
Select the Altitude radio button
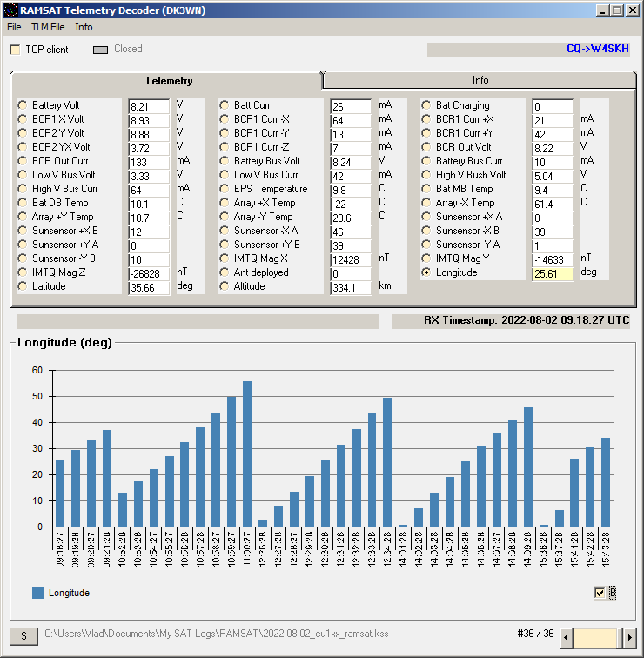point(225,286)
